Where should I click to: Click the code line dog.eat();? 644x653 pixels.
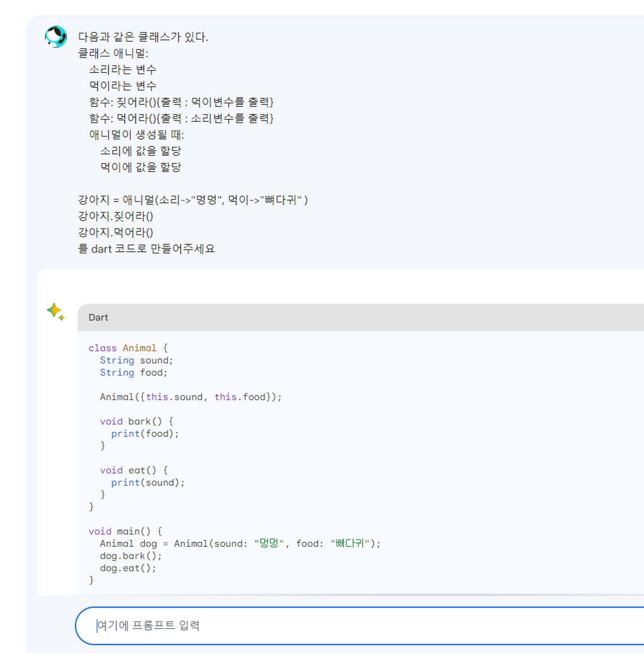[x=128, y=568]
